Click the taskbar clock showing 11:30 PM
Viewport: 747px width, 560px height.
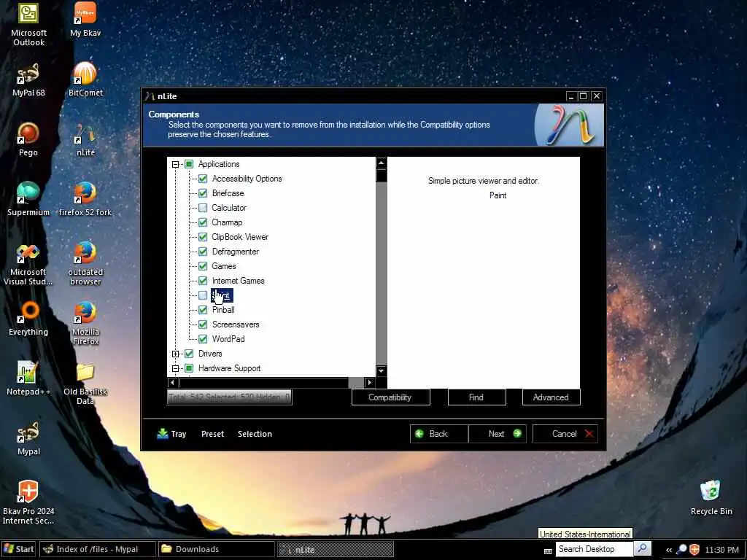[721, 550]
